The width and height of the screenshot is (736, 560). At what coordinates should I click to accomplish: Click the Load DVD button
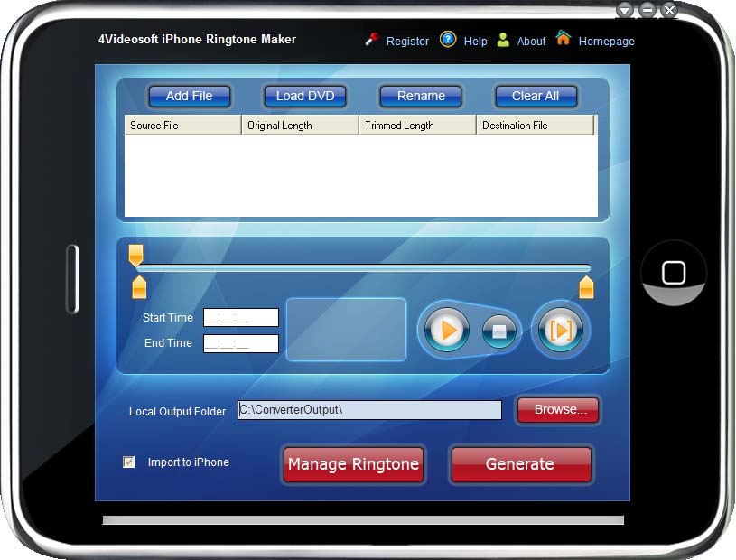click(305, 96)
